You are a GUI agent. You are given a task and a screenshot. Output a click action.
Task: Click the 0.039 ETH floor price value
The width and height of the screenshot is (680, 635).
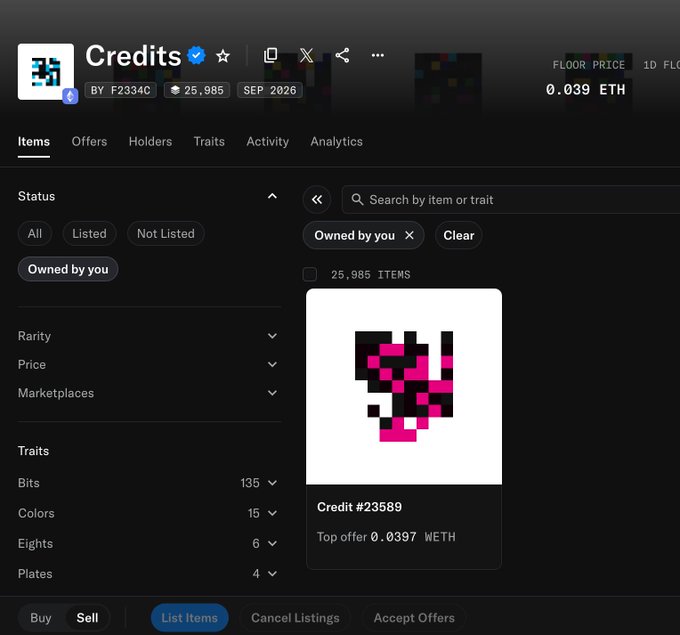pyautogui.click(x=585, y=89)
